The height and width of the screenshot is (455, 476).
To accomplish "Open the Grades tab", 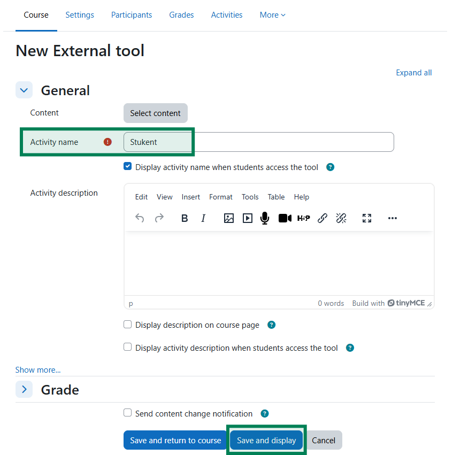I will pos(181,15).
